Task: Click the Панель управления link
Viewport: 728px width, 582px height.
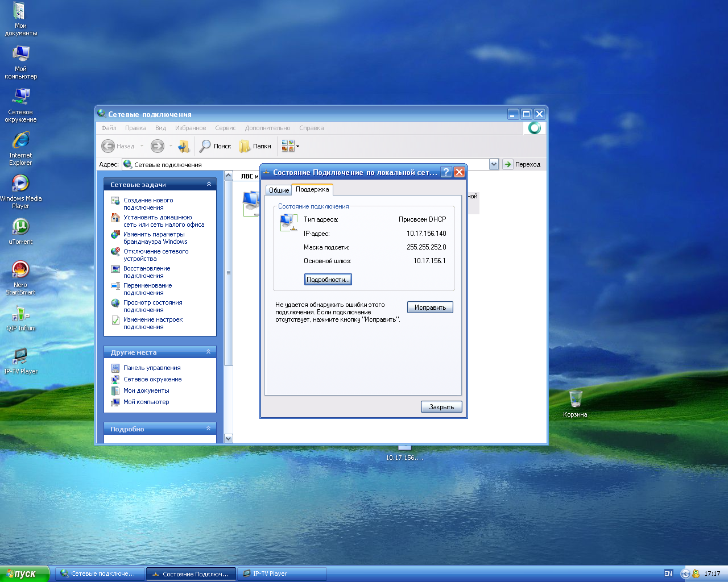Action: [x=152, y=368]
